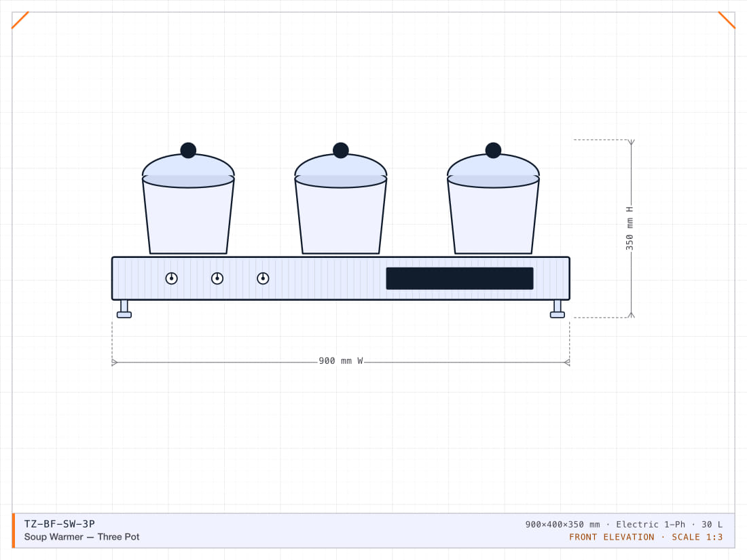747x560 pixels.
Task: Click the body of the middle soup pot
Action: click(x=341, y=217)
